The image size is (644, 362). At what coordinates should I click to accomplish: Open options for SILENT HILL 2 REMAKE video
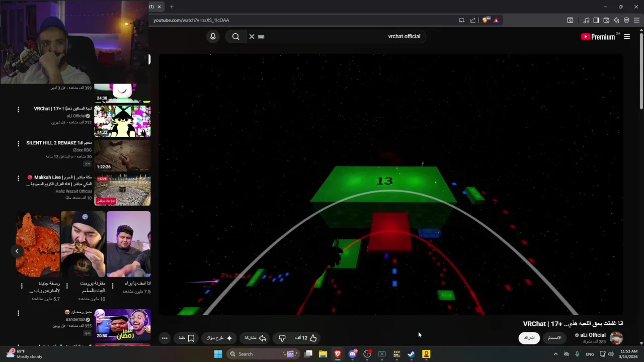tap(19, 144)
